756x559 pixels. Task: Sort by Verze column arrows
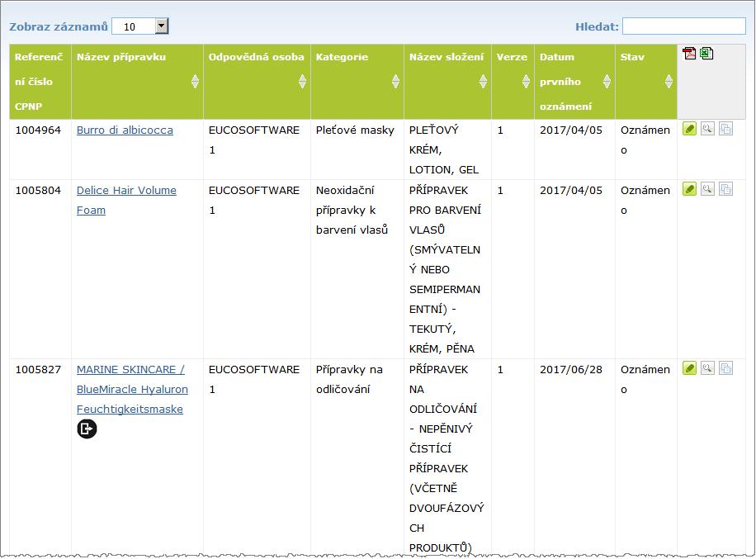(x=526, y=82)
